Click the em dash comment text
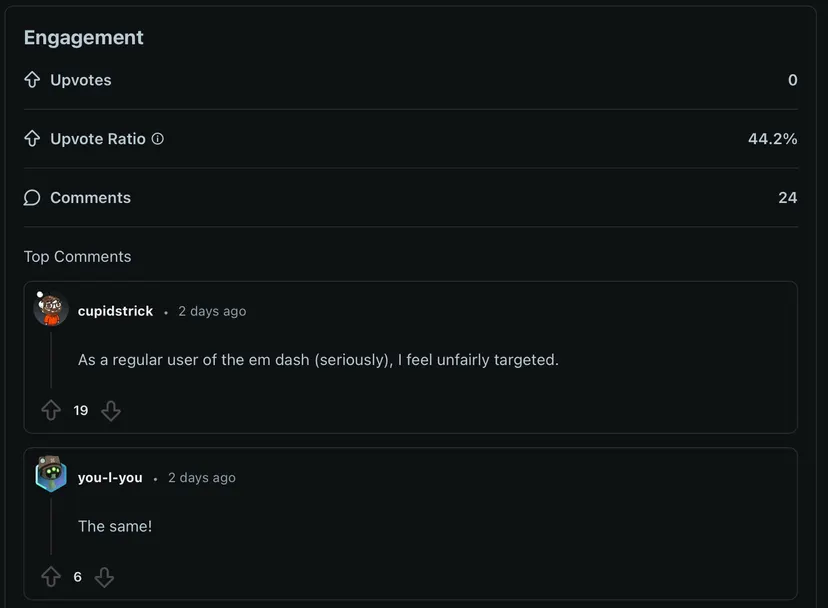 click(318, 360)
